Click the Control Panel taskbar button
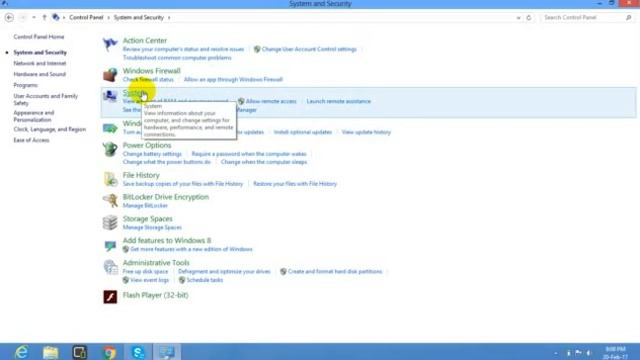 point(167,352)
